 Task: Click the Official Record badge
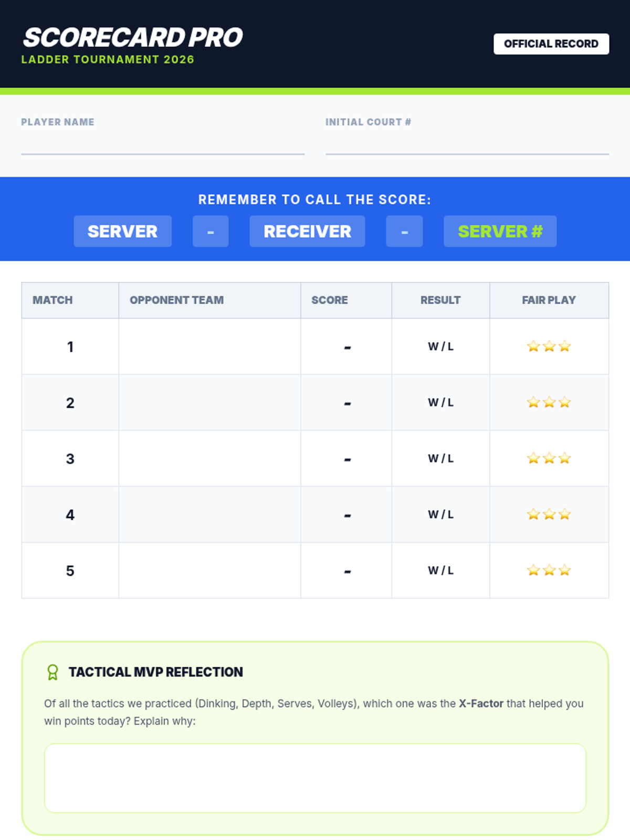[x=551, y=44]
